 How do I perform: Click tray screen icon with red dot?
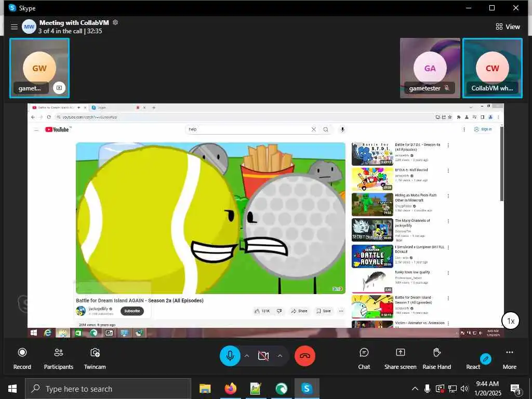[440, 389]
